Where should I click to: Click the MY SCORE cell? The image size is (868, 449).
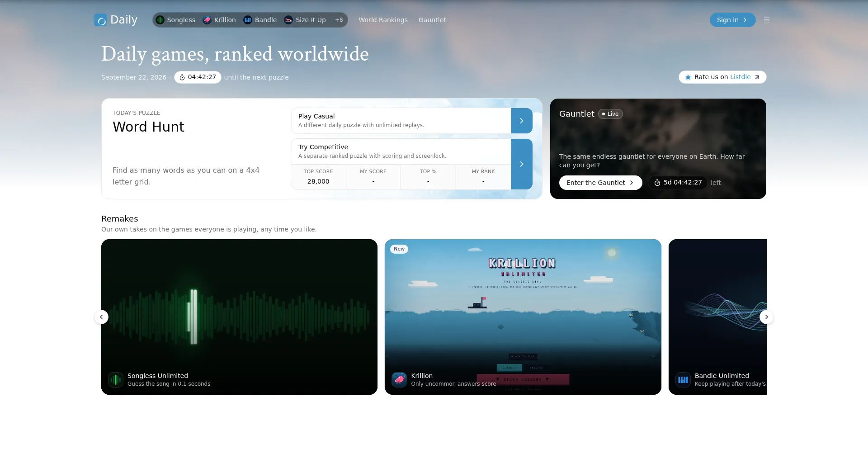(373, 177)
